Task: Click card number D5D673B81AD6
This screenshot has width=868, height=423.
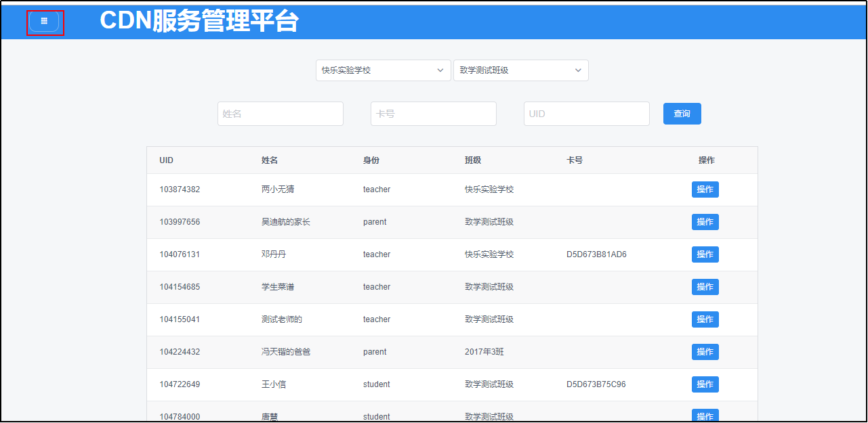Action: point(596,254)
